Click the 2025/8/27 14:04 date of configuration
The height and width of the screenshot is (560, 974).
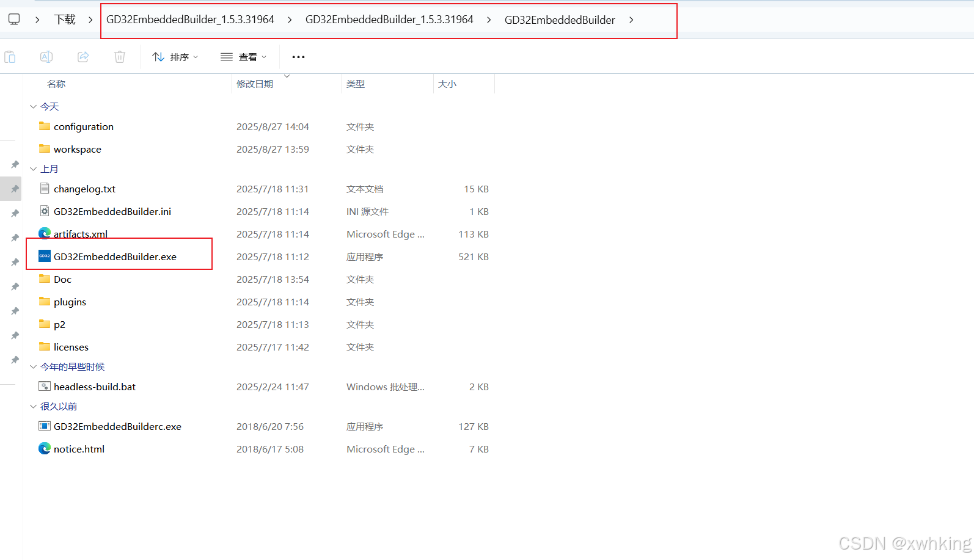click(x=273, y=127)
